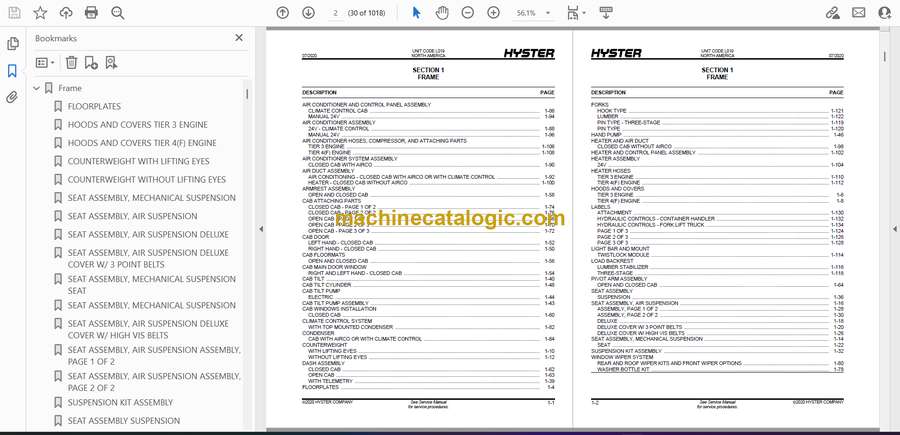Open HOODS AND COVERS TIER 3 ENGINE bookmark
The image size is (900, 435).
[x=138, y=125]
